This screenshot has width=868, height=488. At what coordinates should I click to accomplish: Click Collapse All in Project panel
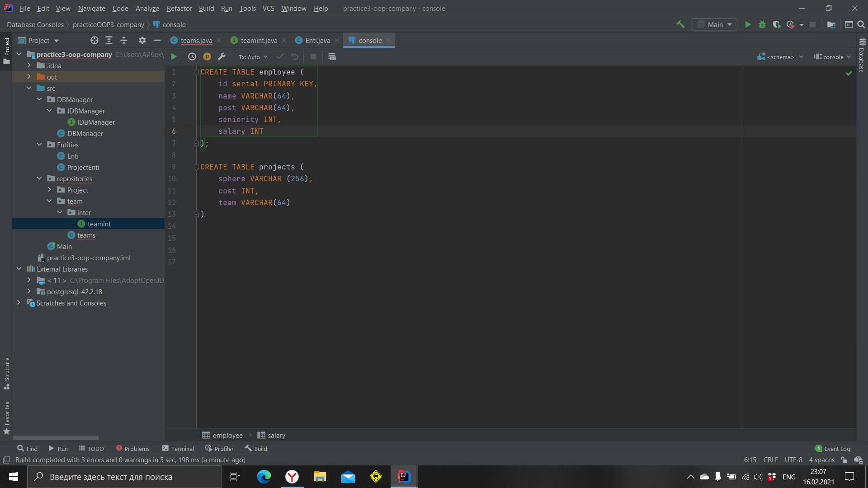[x=124, y=41]
